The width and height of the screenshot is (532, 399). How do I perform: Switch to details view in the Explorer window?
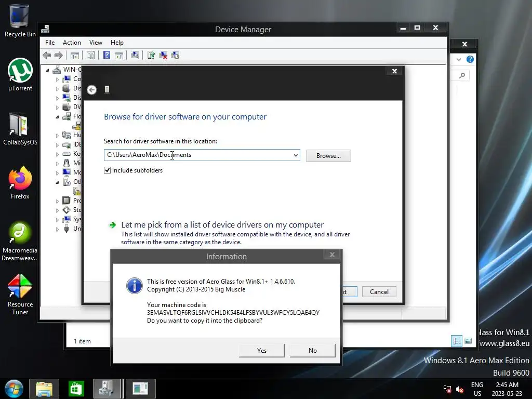tap(457, 341)
